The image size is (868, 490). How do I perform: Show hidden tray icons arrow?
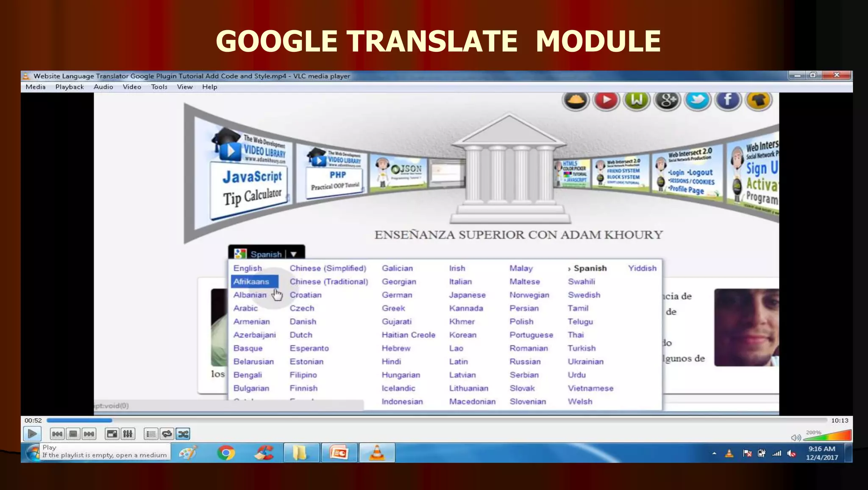(x=714, y=454)
